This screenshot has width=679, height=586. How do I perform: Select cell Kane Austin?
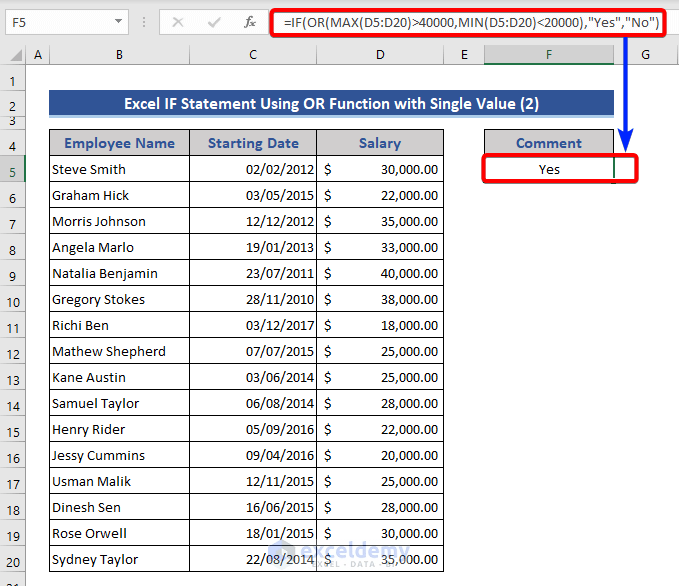[x=120, y=377]
